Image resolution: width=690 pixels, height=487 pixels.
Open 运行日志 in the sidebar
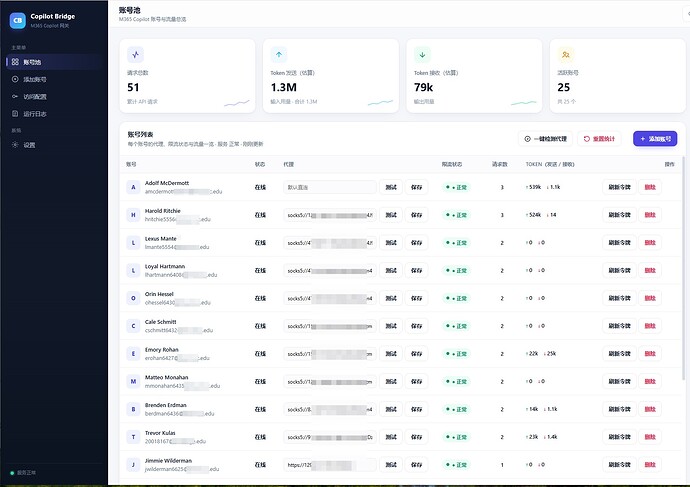[54, 114]
